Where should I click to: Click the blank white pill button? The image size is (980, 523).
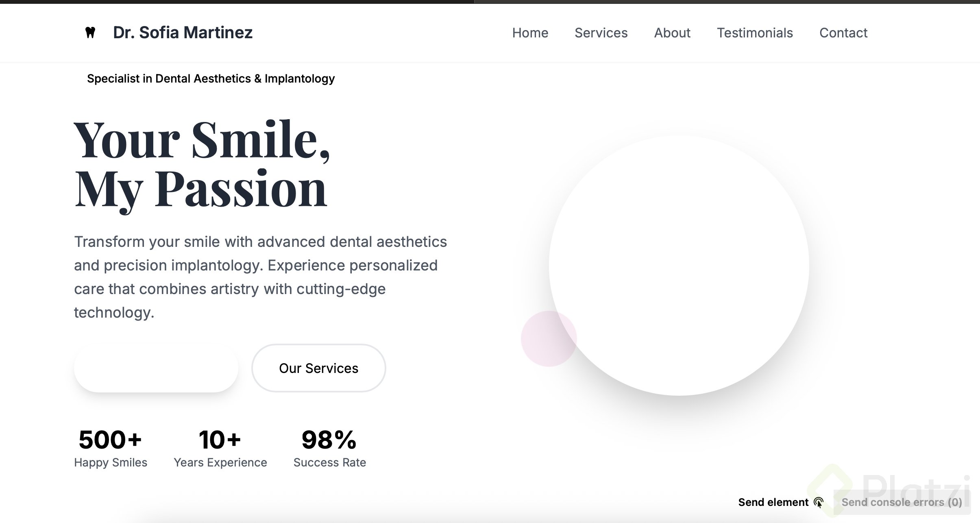click(156, 368)
